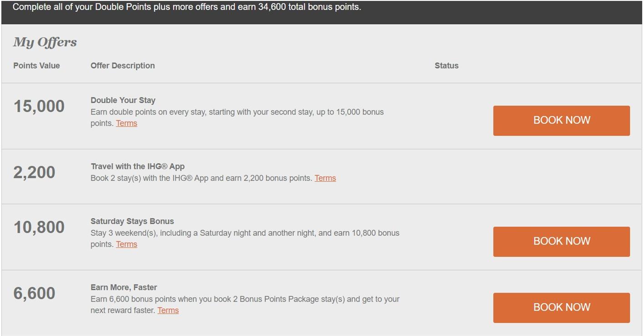Click the Status column header
Image resolution: width=644 pixels, height=336 pixels.
pyautogui.click(x=447, y=65)
